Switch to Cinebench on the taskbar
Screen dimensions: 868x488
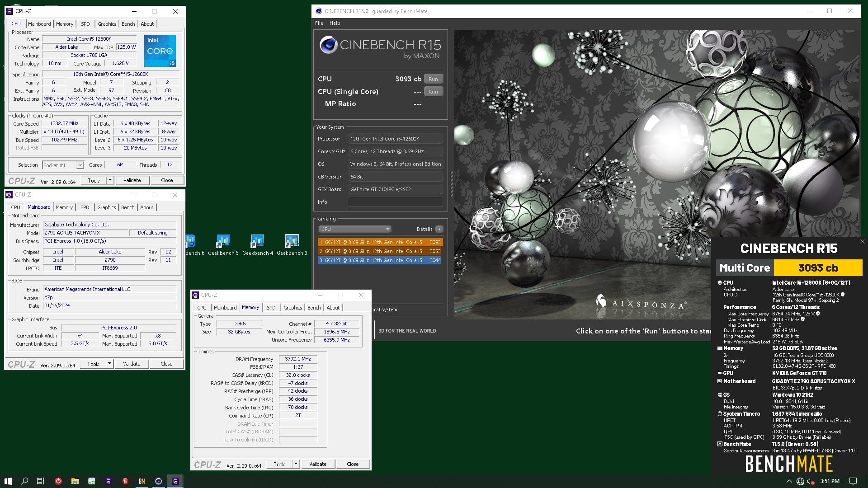pos(159,481)
